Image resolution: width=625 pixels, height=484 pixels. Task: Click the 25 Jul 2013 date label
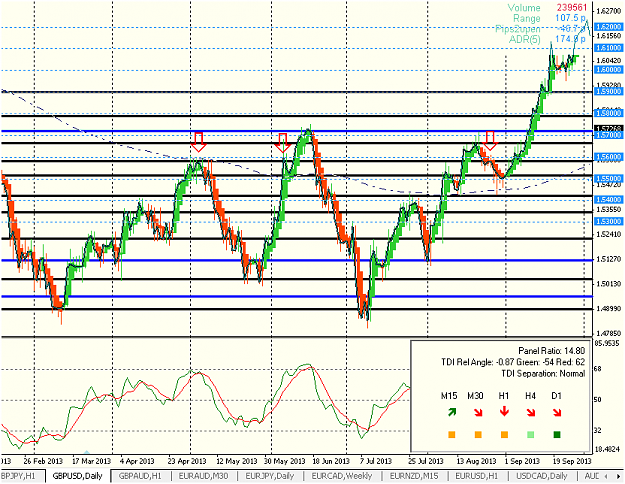(x=425, y=461)
